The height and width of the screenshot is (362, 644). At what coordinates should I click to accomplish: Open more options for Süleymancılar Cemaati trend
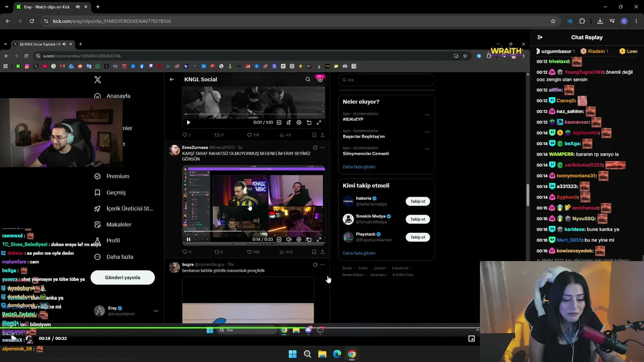[427, 149]
